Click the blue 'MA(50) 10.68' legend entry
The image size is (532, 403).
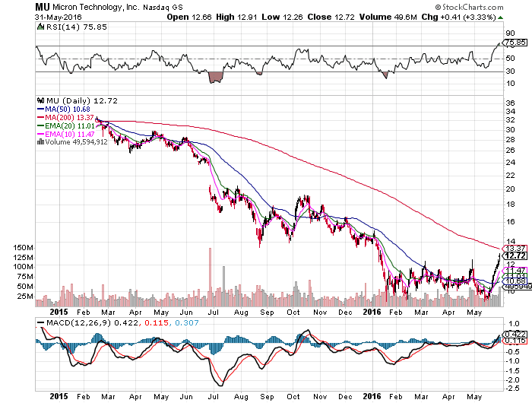63,109
